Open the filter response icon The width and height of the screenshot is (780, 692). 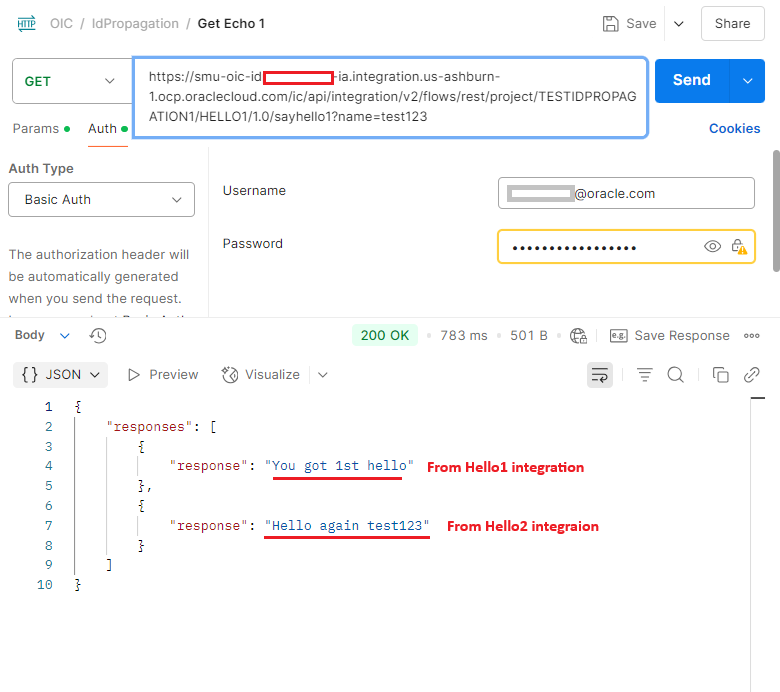(645, 375)
